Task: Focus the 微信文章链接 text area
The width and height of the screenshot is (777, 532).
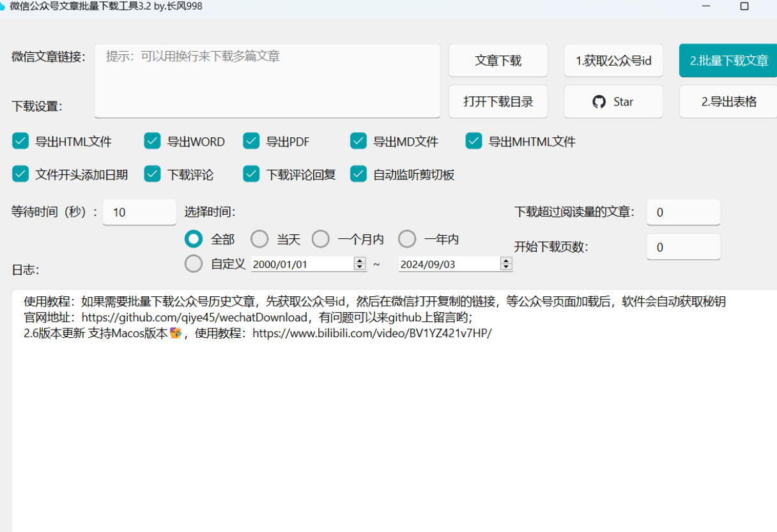Action: pos(267,81)
